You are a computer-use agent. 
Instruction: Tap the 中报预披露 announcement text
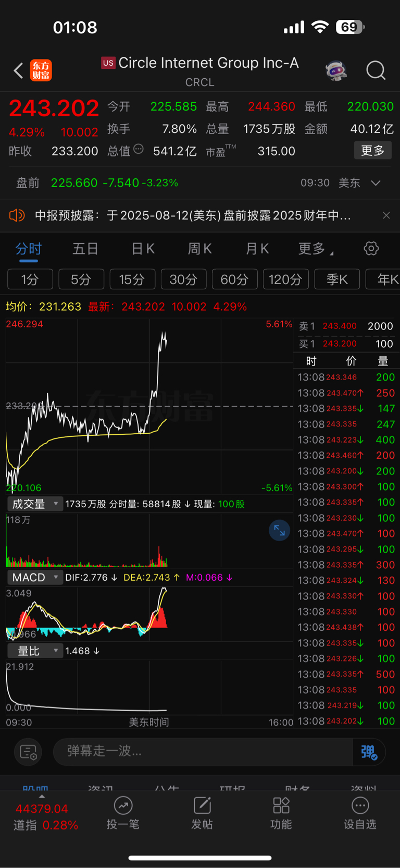pos(193,215)
